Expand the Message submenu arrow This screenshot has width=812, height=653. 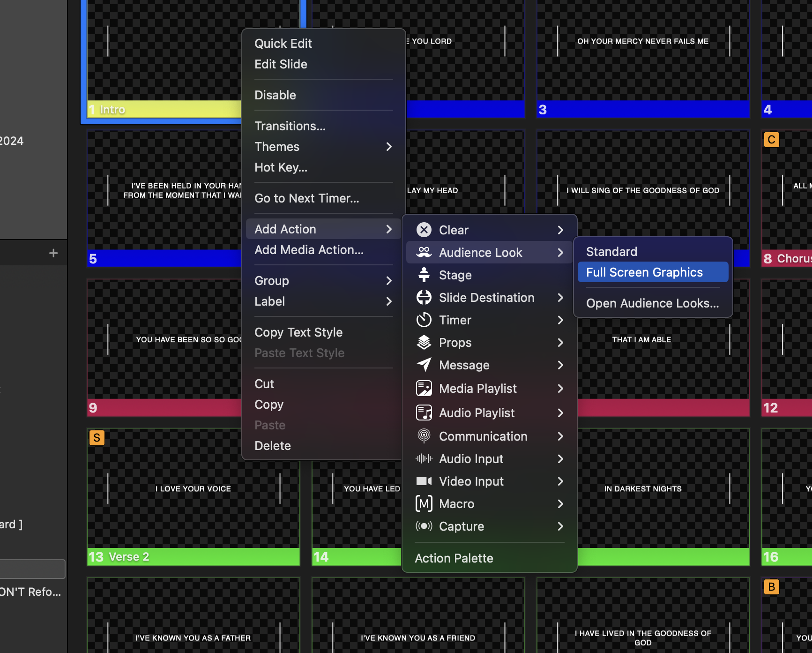pos(560,365)
